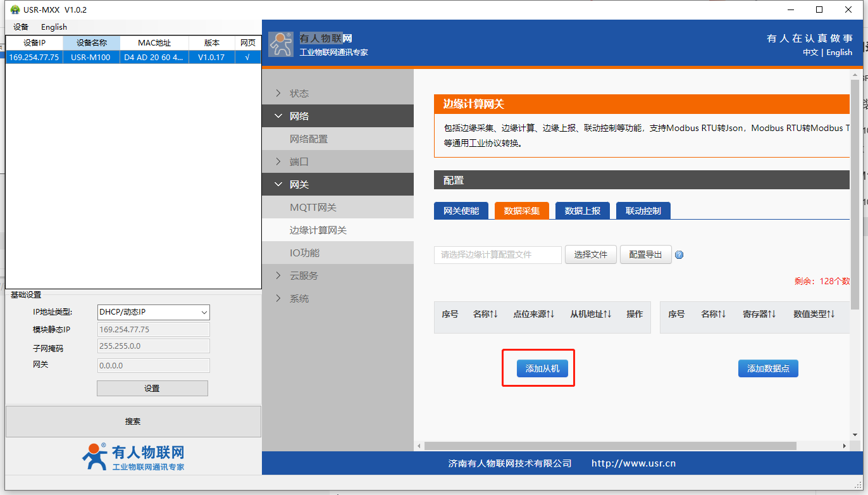This screenshot has width=868, height=495.
Task: Sort slave table by 从机地址 column
Action: (590, 314)
